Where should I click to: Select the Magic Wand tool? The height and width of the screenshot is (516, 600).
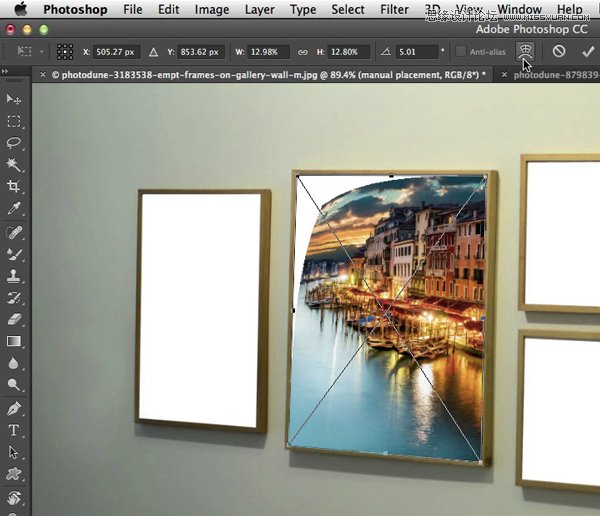(x=14, y=165)
